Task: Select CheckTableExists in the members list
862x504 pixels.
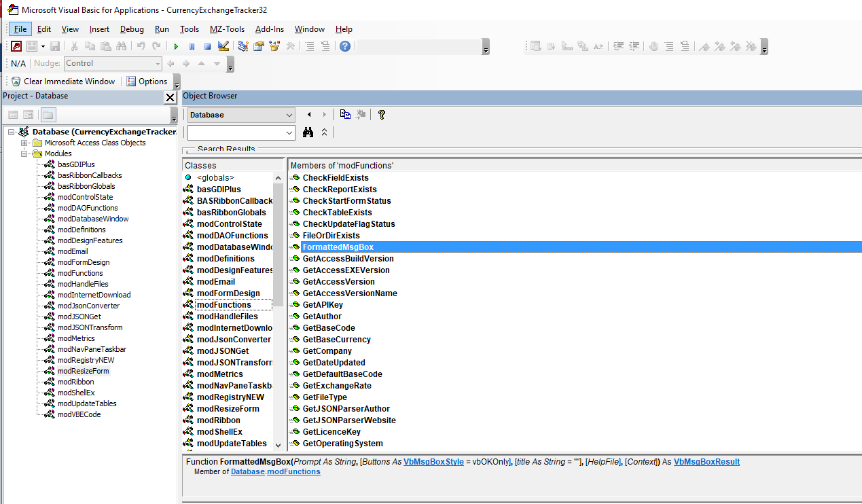Action: 338,213
